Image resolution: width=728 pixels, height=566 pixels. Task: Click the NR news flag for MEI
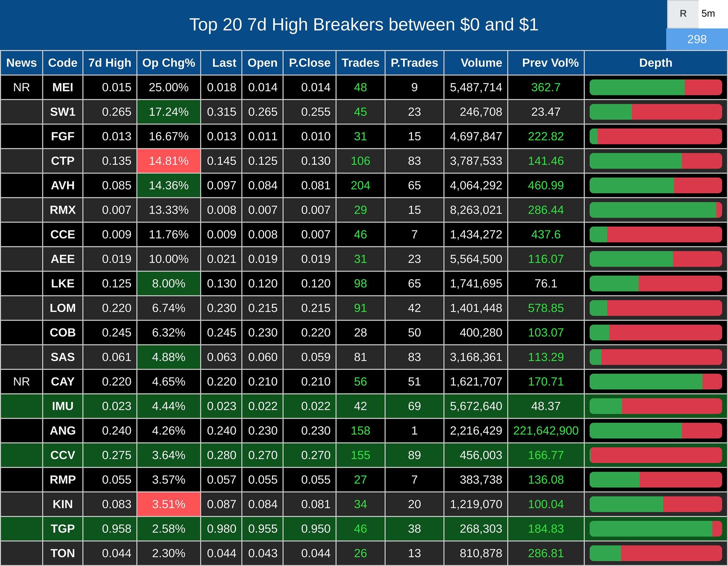pos(21,87)
